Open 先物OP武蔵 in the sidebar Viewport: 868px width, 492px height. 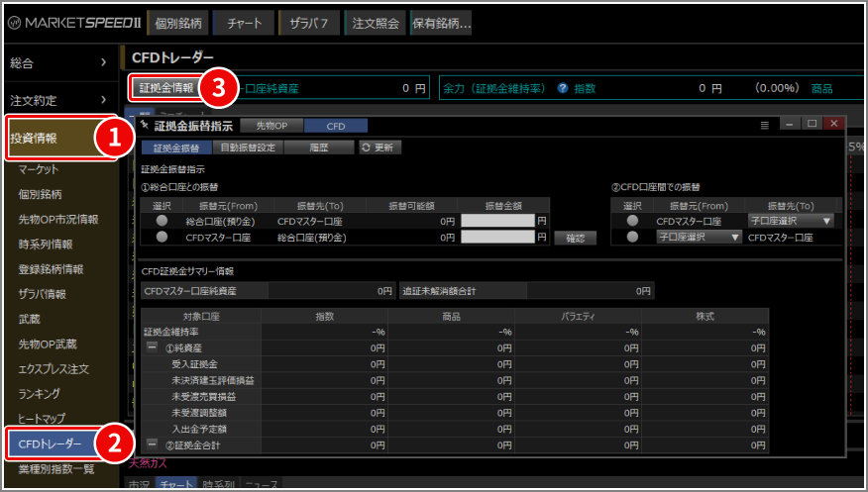coord(47,344)
